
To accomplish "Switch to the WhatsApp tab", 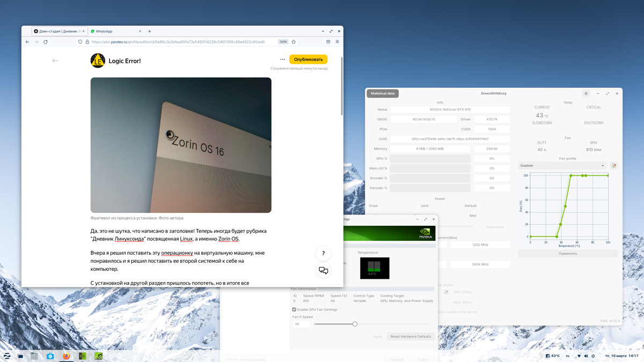I will point(115,31).
